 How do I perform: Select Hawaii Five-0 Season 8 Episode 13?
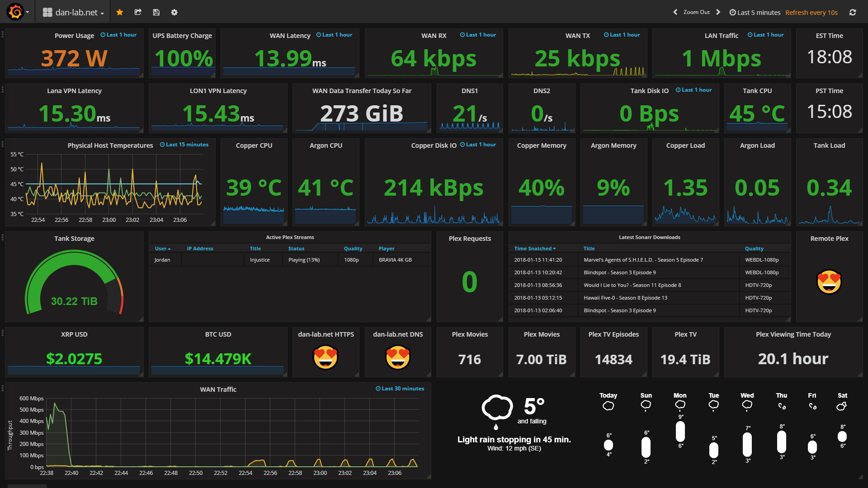coord(650,298)
